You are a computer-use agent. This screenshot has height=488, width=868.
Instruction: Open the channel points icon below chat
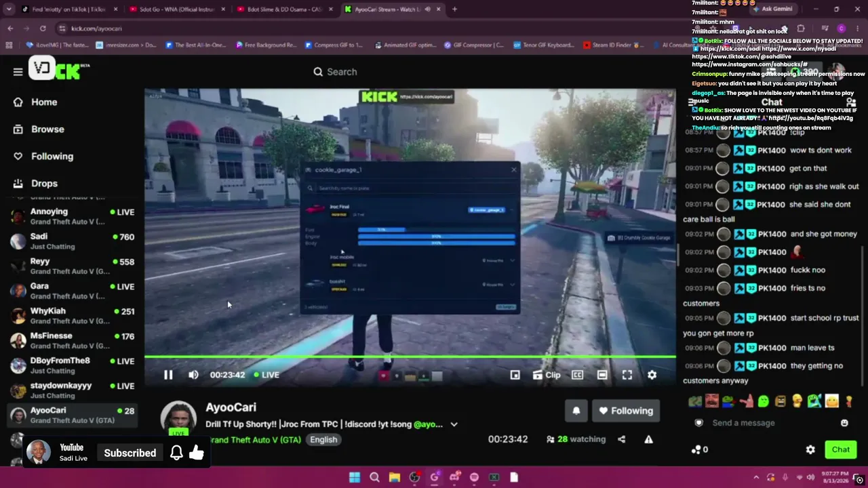click(x=699, y=449)
